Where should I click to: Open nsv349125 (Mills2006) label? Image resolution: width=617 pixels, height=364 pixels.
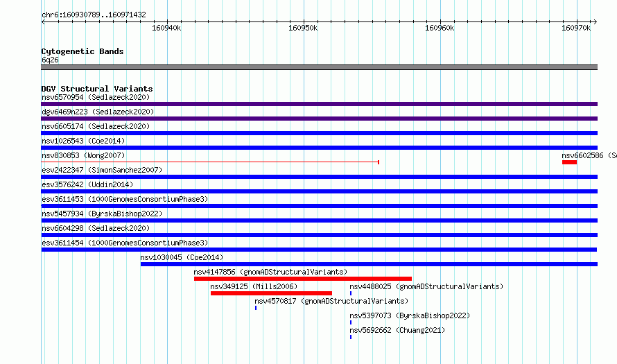click(254, 286)
